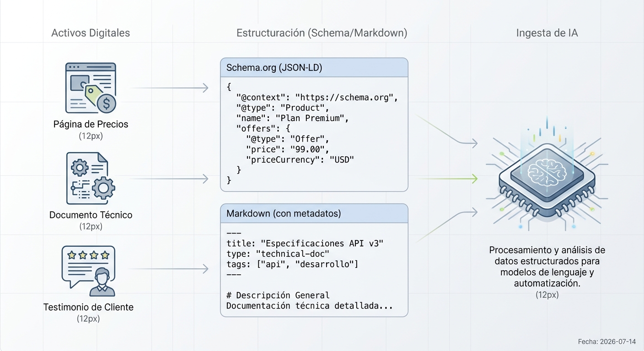The width and height of the screenshot is (644, 351).
Task: Click the "@type": "Product" line
Action: point(282,108)
